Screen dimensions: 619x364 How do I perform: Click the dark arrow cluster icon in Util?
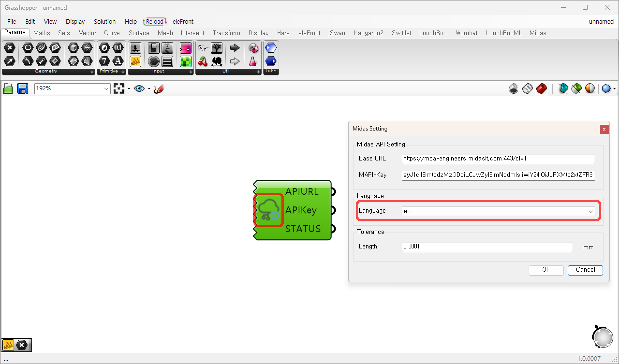pos(235,48)
